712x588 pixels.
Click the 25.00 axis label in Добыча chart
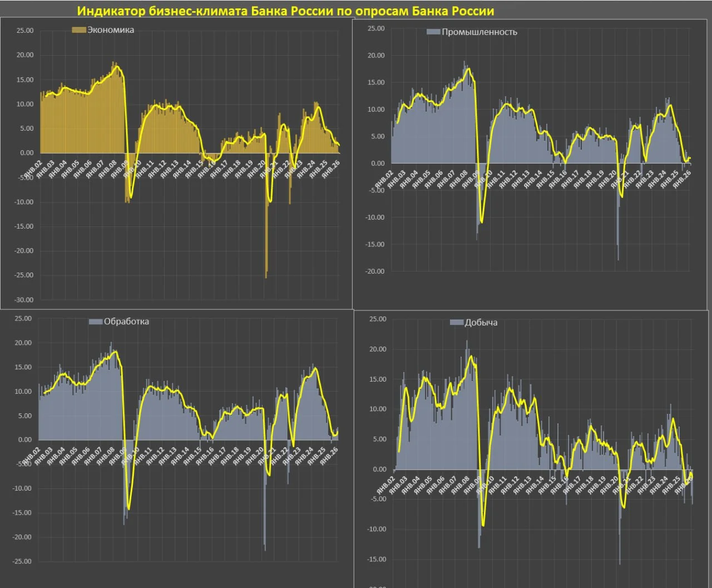pyautogui.click(x=377, y=319)
